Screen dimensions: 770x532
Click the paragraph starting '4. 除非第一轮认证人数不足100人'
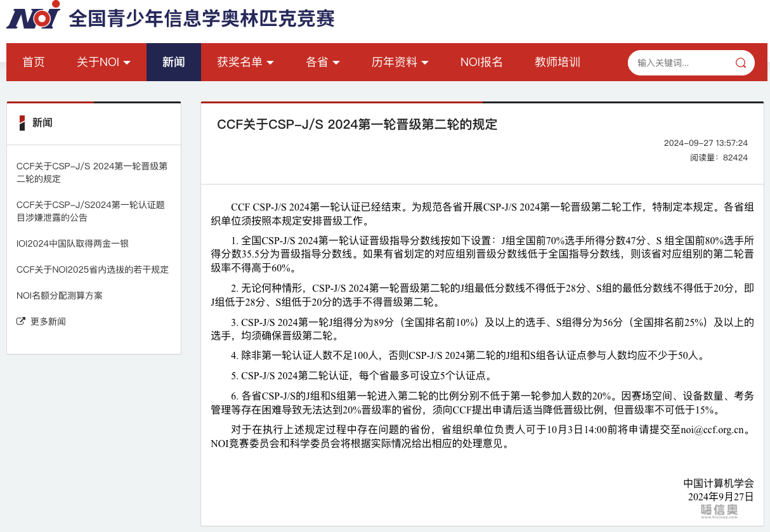[x=467, y=355]
